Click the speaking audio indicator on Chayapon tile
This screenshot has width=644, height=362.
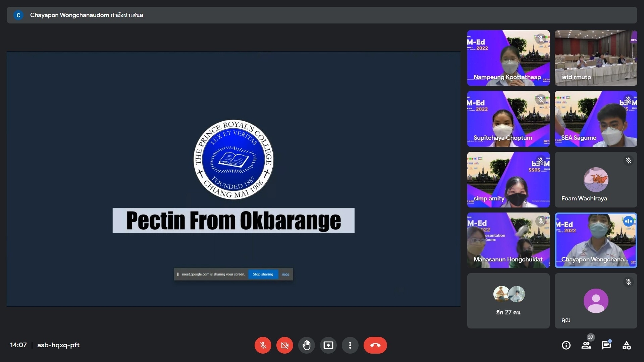pos(629,221)
